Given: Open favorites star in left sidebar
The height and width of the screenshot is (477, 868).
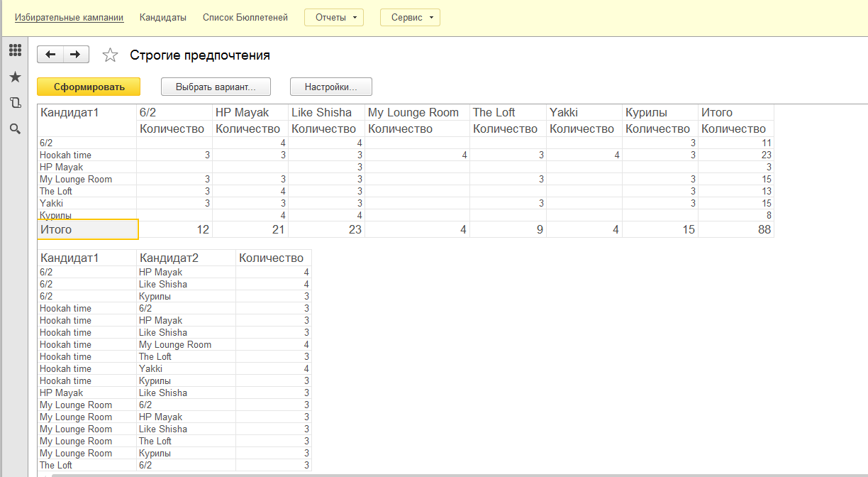Looking at the screenshot, I should [x=15, y=77].
